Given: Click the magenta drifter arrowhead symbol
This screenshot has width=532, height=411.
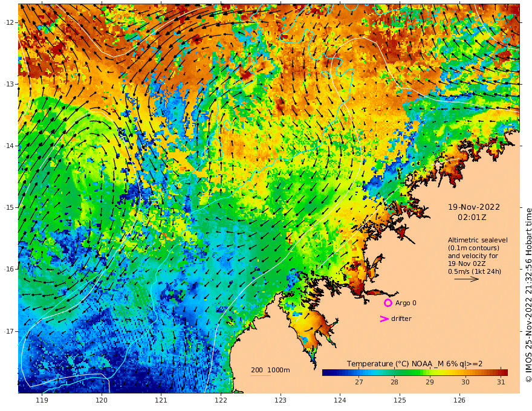Looking at the screenshot, I should (384, 319).
